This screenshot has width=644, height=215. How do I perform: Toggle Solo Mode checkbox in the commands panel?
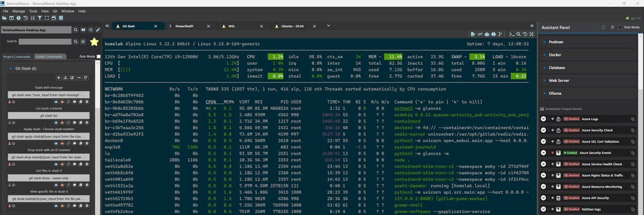tap(98, 57)
